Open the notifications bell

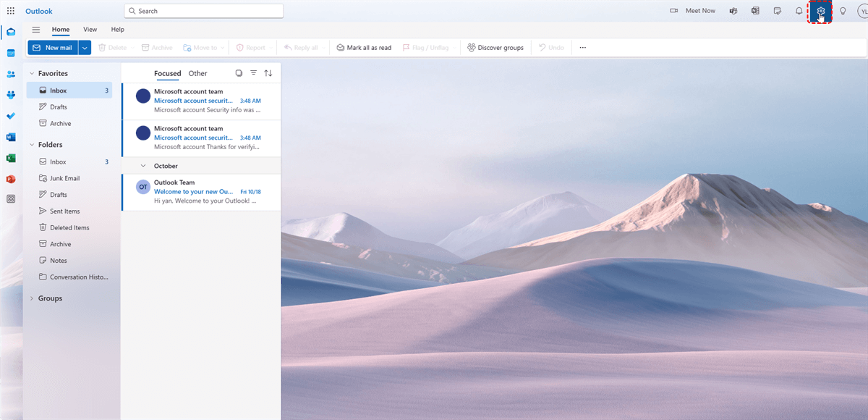coord(799,11)
